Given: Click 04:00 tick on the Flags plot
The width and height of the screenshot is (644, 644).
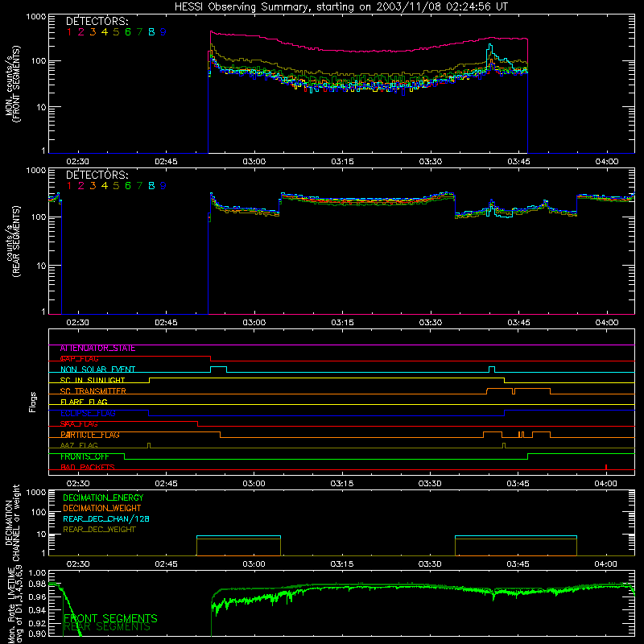Looking at the screenshot, I should click(606, 484).
